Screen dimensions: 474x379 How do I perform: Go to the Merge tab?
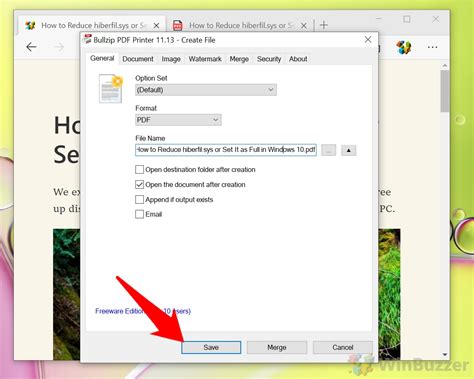click(239, 59)
